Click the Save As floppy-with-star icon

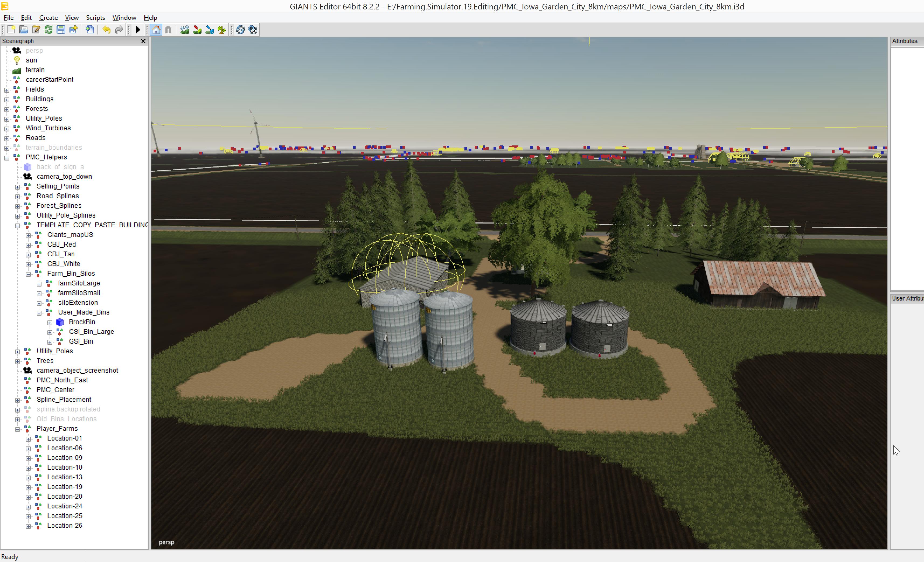click(x=74, y=30)
